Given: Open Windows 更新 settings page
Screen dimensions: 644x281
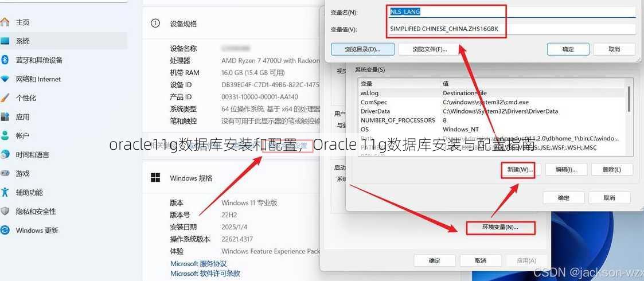Looking at the screenshot, I should pos(37,230).
